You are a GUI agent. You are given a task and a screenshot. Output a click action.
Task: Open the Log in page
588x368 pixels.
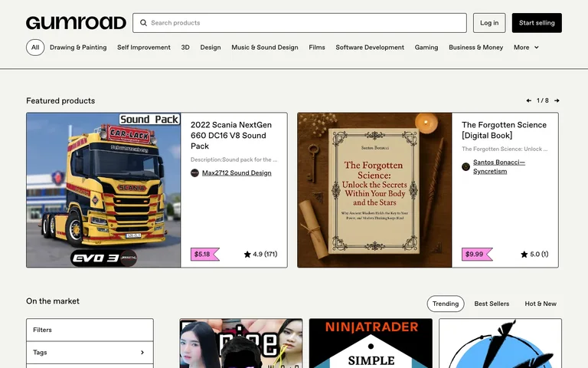489,23
